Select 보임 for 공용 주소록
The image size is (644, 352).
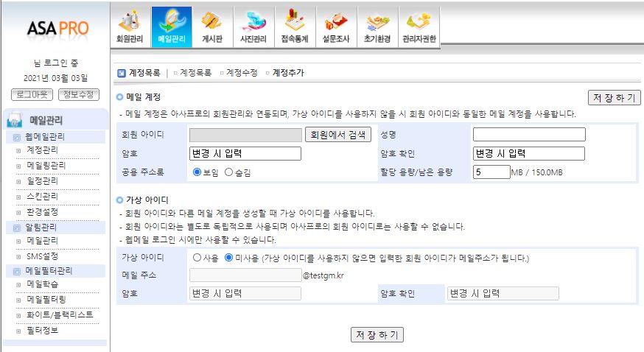(x=197, y=172)
